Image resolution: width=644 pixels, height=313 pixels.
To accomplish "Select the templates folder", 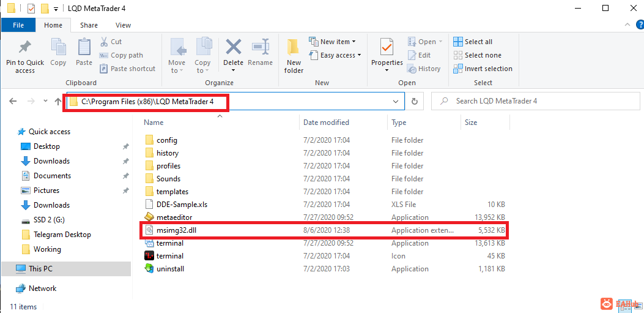I will pos(325,192).
